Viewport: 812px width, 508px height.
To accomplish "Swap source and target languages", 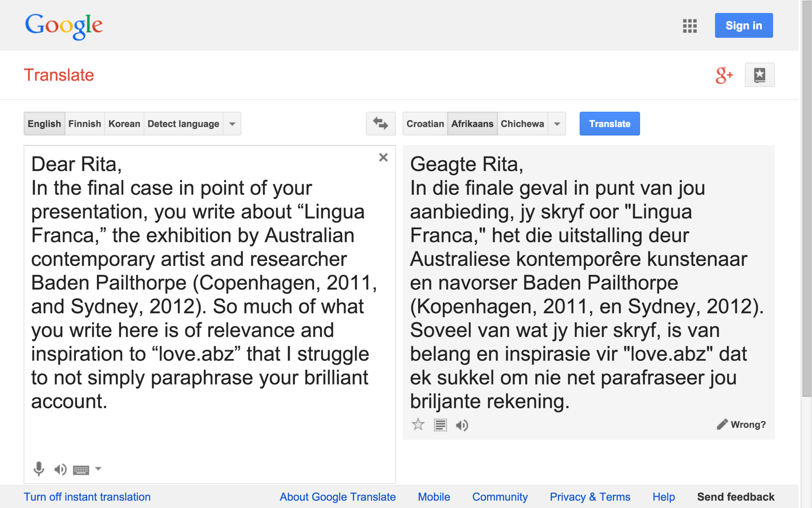I will tap(380, 124).
